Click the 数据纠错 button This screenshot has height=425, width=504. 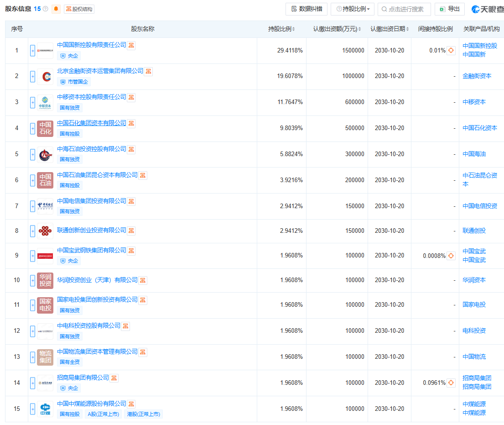(307, 9)
